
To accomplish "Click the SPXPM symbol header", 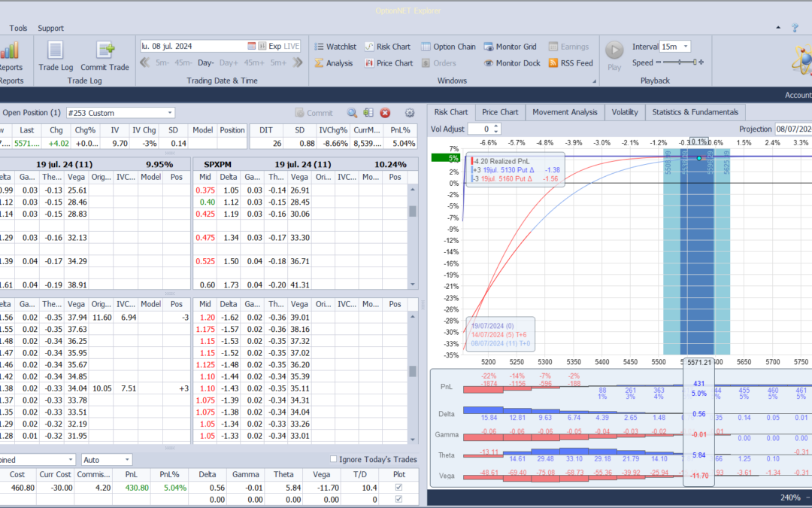I will click(x=217, y=164).
